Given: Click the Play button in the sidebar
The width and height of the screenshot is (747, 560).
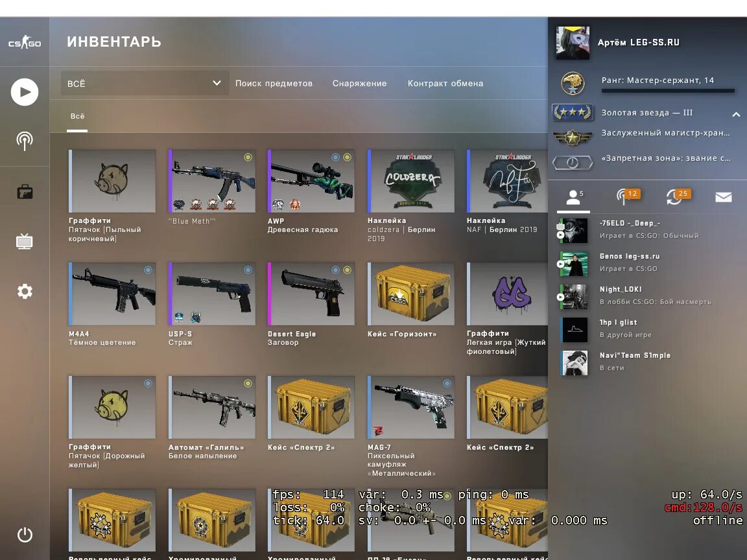Looking at the screenshot, I should click(25, 92).
